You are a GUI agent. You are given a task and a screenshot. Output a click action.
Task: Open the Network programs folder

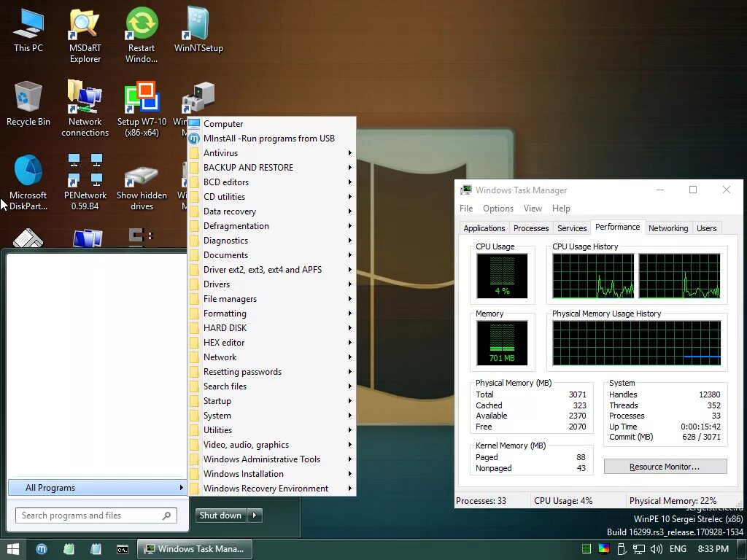[x=271, y=357]
